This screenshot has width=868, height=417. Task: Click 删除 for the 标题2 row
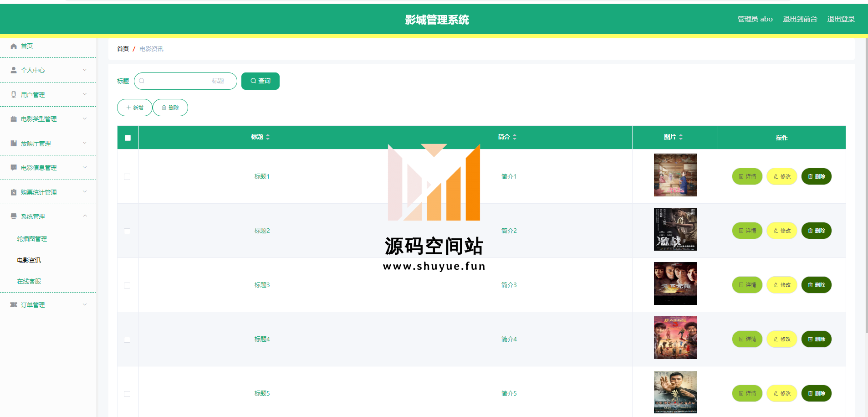(x=817, y=231)
